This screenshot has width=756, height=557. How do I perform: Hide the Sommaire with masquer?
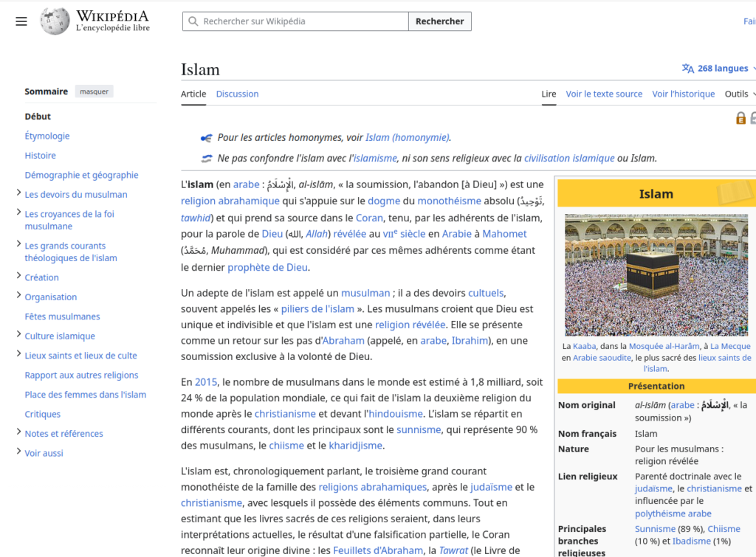coord(94,91)
